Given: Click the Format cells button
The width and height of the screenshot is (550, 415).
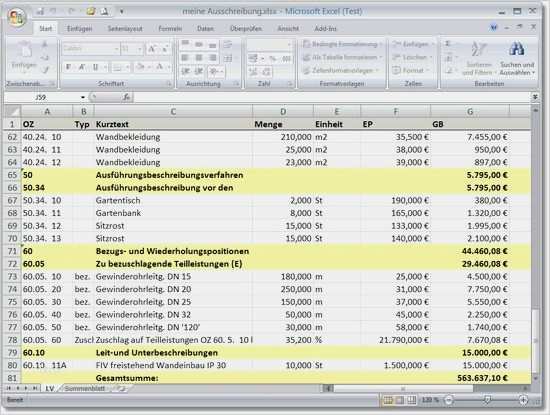Looking at the screenshot, I should pos(411,71).
